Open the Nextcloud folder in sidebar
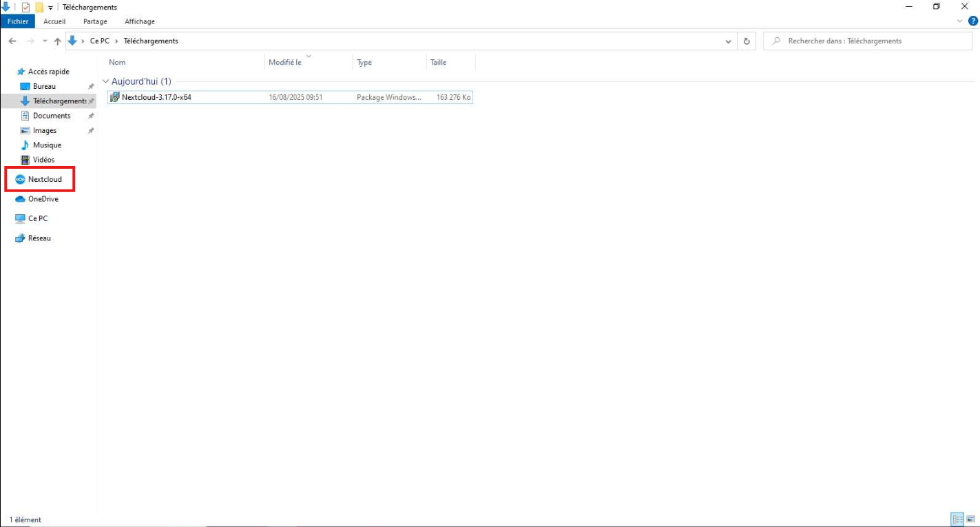 pyautogui.click(x=45, y=179)
